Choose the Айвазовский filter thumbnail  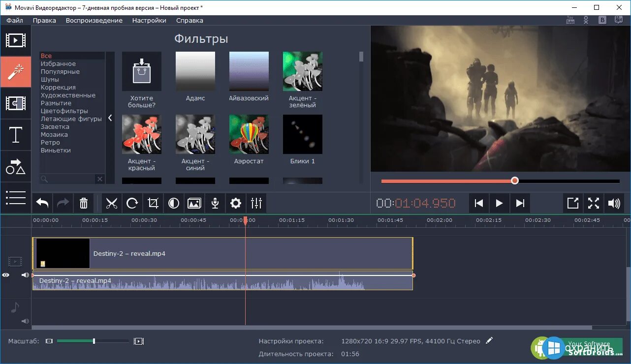click(249, 72)
